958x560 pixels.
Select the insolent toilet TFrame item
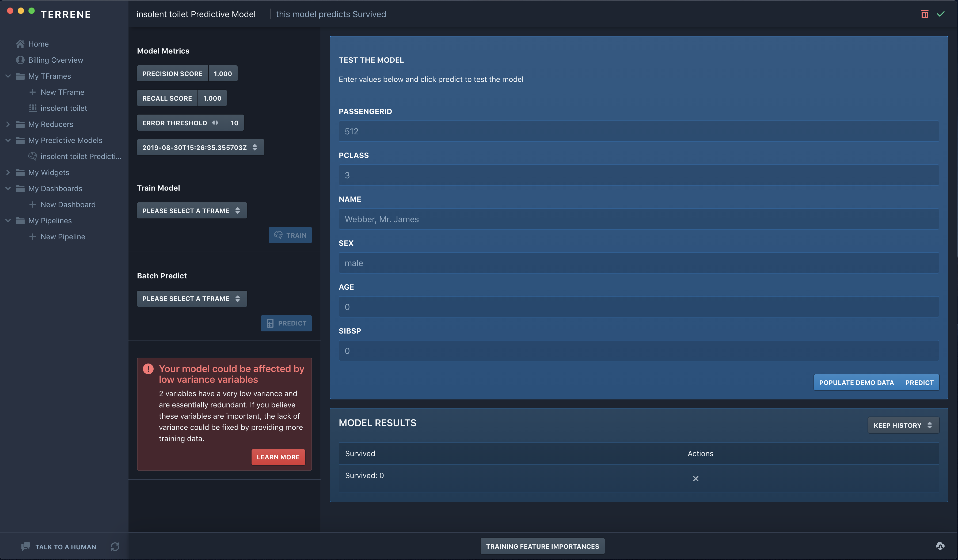click(x=63, y=108)
